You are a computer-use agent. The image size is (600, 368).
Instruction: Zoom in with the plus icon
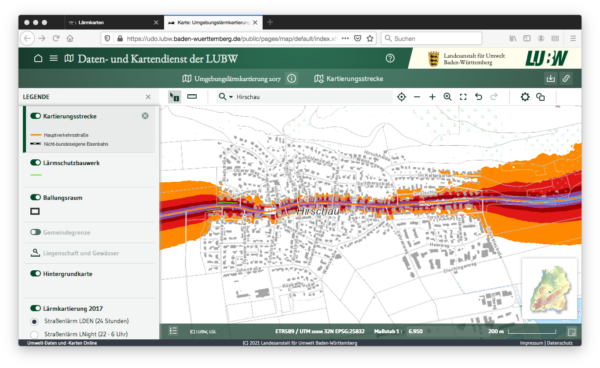[x=432, y=97]
